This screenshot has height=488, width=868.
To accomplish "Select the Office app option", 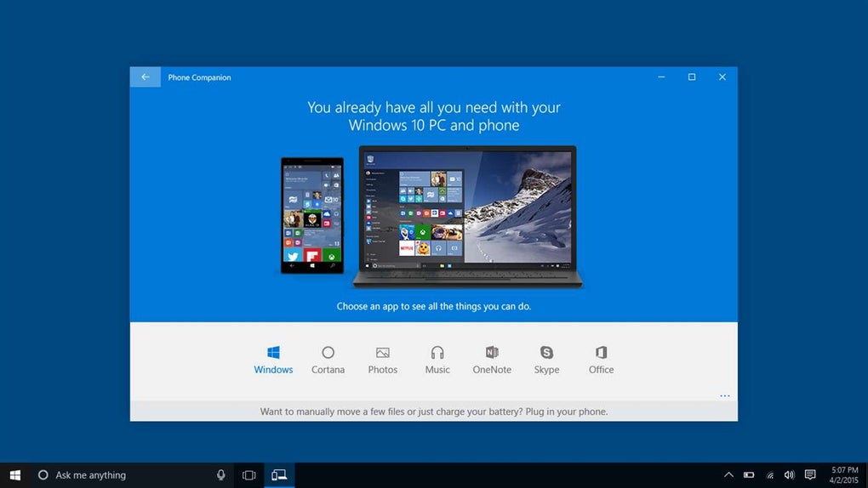I will point(601,360).
